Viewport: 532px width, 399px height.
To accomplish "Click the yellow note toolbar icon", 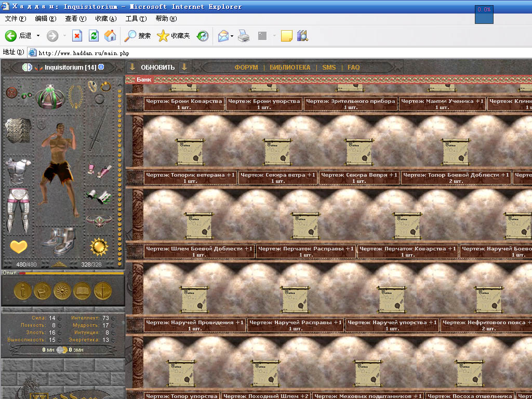I will pos(287,36).
